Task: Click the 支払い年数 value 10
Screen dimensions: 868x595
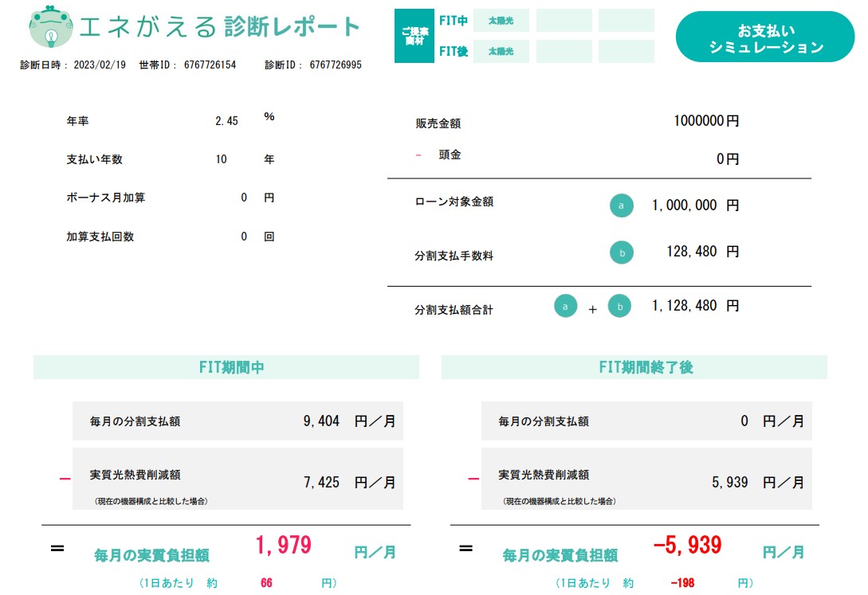Action: (x=221, y=159)
